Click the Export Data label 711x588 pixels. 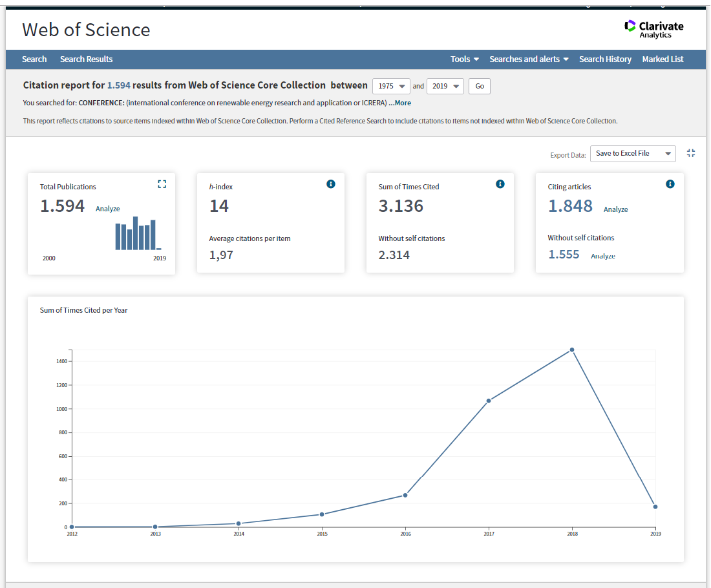point(568,155)
